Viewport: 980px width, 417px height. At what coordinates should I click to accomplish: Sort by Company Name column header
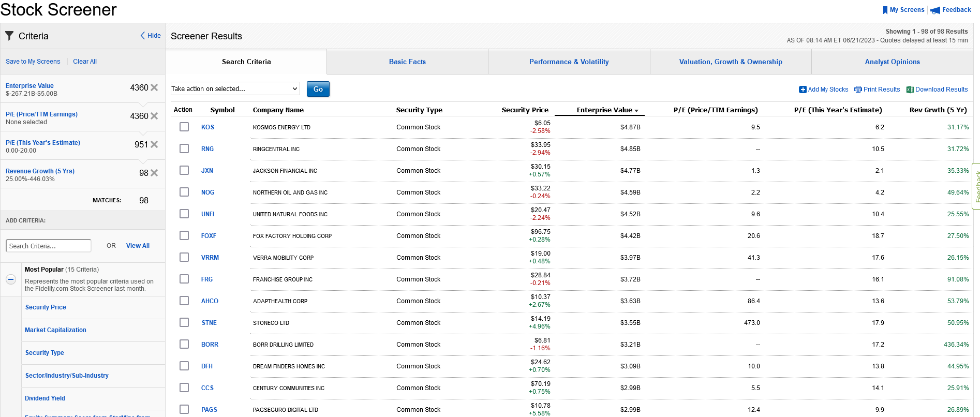click(x=278, y=110)
